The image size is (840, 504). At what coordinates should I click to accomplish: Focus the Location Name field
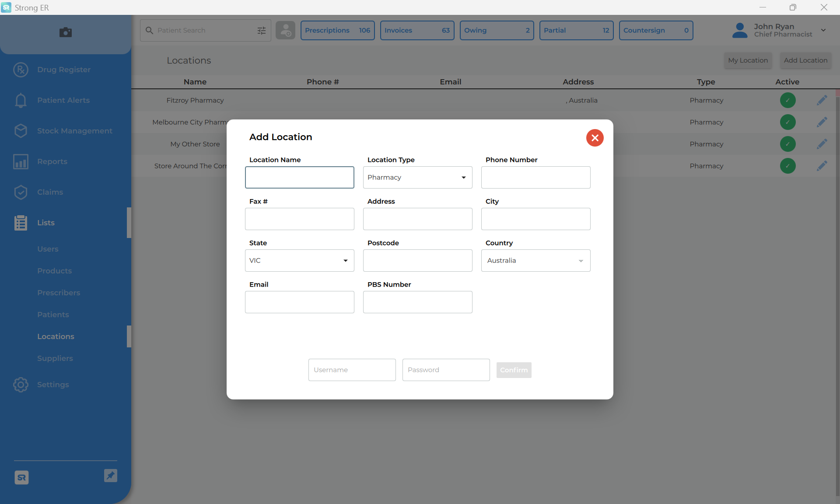[300, 177]
